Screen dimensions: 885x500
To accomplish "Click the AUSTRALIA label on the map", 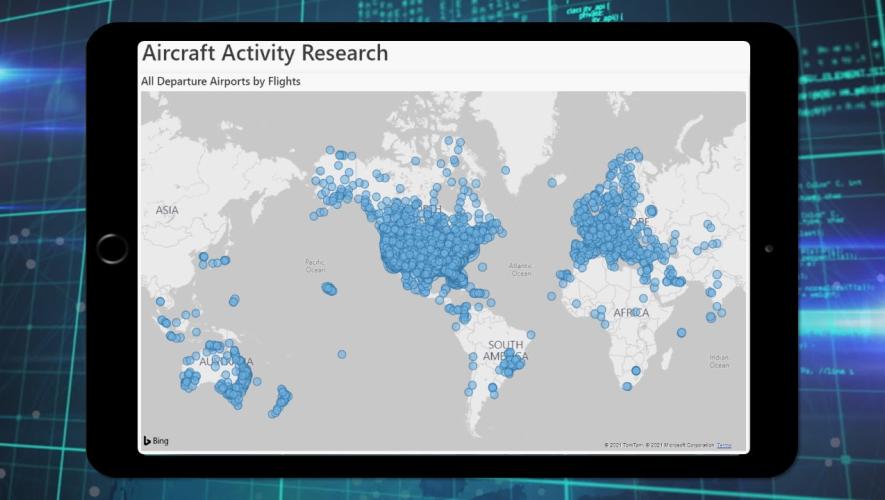I will click(x=227, y=361).
